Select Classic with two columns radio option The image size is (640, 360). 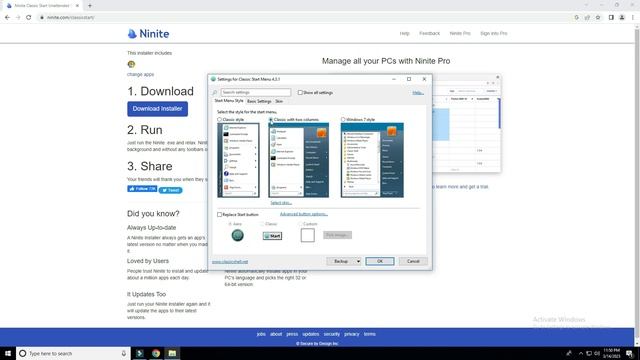point(271,120)
